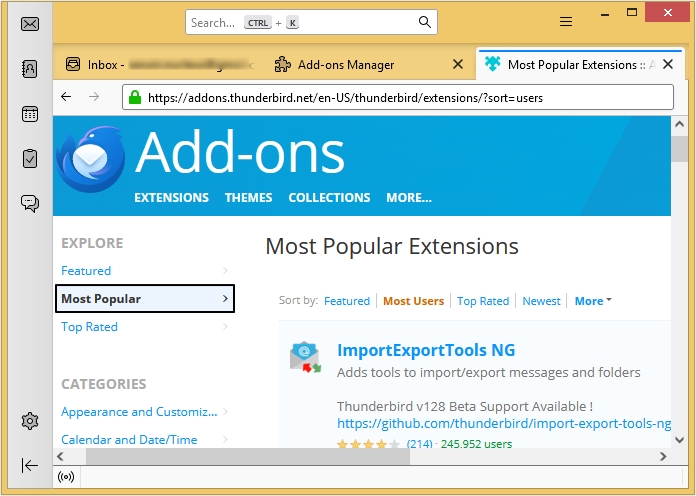This screenshot has width=696, height=496.
Task: Close the Add-ons Manager tab
Action: (x=458, y=64)
